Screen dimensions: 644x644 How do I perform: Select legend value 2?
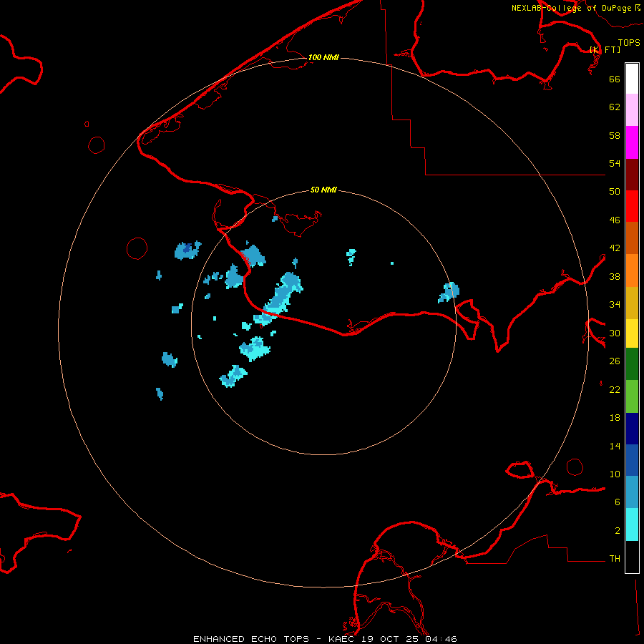coord(618,531)
